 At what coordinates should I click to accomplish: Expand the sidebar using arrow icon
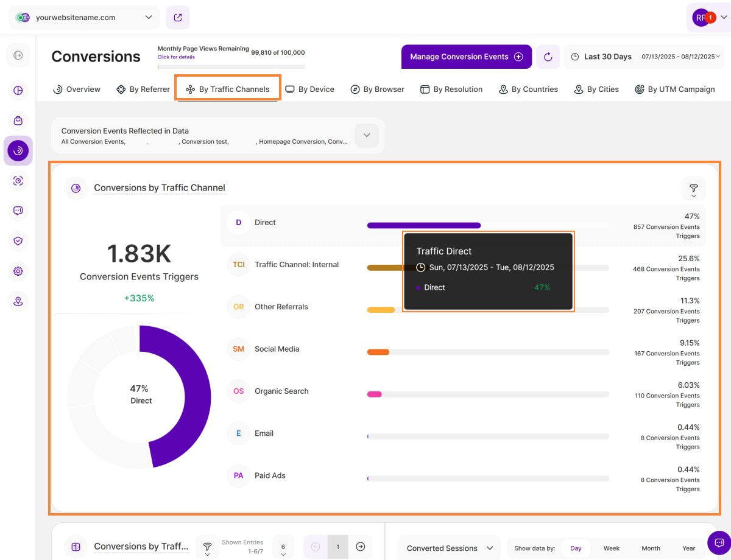pyautogui.click(x=18, y=55)
